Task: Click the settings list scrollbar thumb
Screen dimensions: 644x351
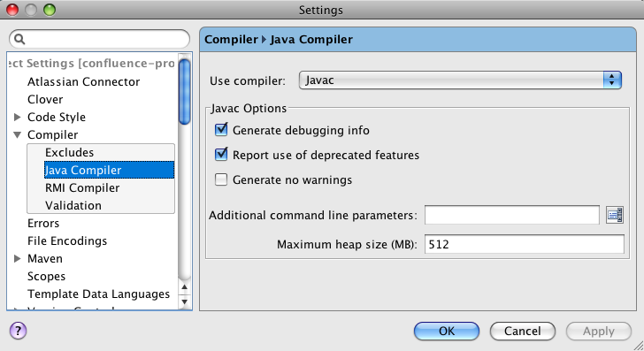Action: click(x=184, y=91)
